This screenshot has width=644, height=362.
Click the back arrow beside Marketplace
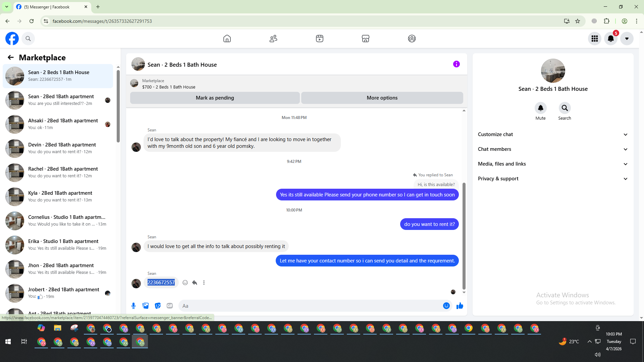(11, 58)
